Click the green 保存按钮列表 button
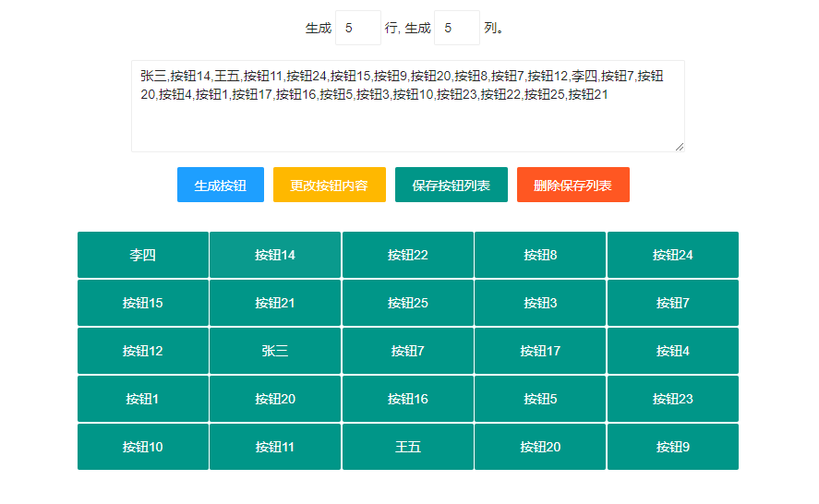Screen dimensions: 819x504 tap(452, 185)
